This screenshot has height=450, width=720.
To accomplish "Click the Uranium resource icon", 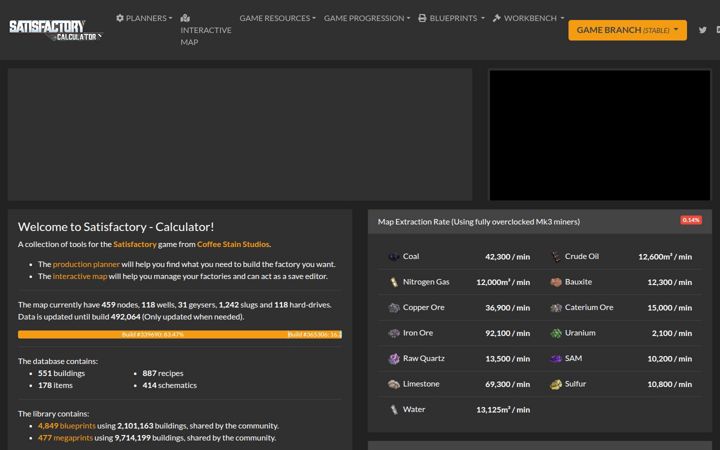I will [556, 333].
